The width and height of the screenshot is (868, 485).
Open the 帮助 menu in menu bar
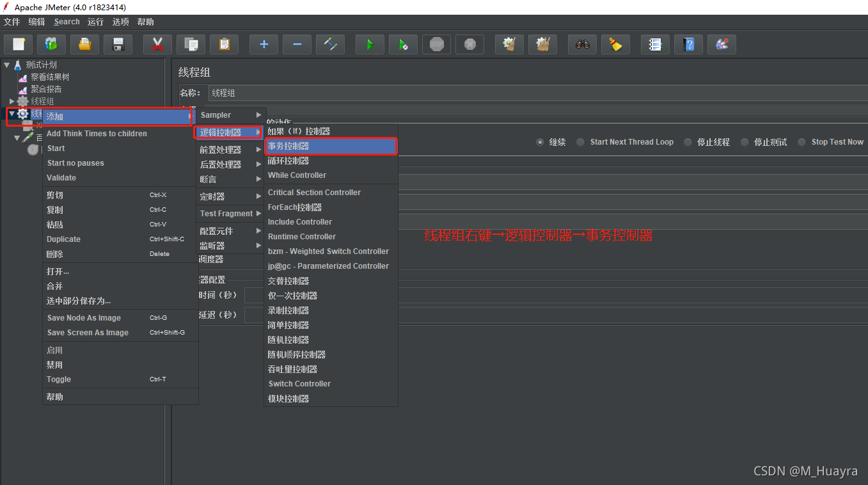[x=145, y=22]
